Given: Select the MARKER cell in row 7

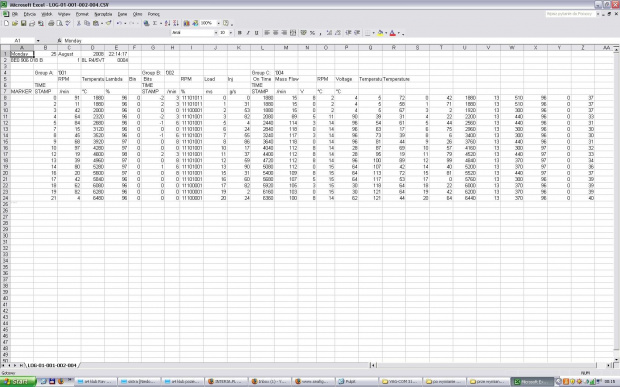Looking at the screenshot, I should click(21, 91).
